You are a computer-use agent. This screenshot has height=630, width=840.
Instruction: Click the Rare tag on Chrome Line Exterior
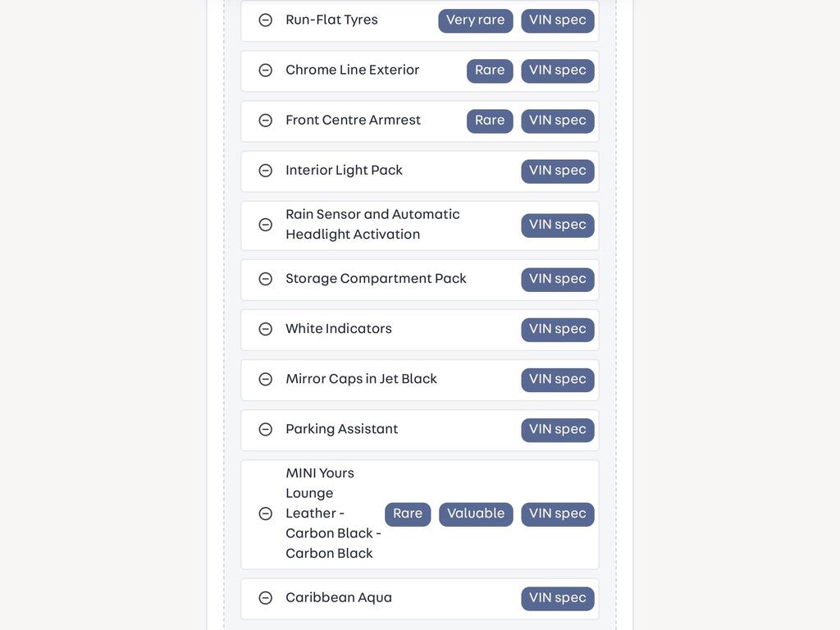coord(490,71)
